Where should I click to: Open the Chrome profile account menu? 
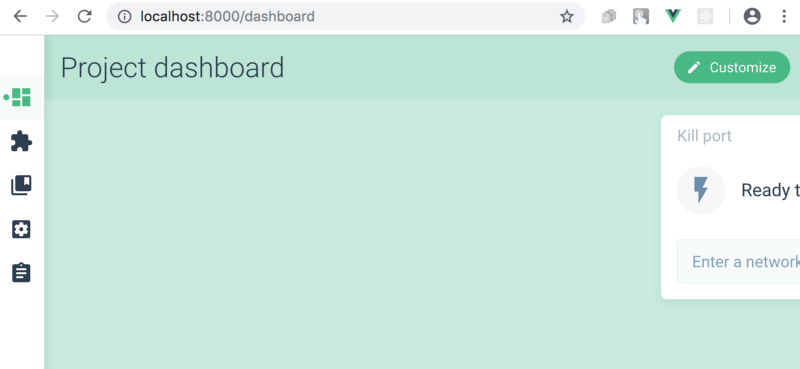coord(752,16)
